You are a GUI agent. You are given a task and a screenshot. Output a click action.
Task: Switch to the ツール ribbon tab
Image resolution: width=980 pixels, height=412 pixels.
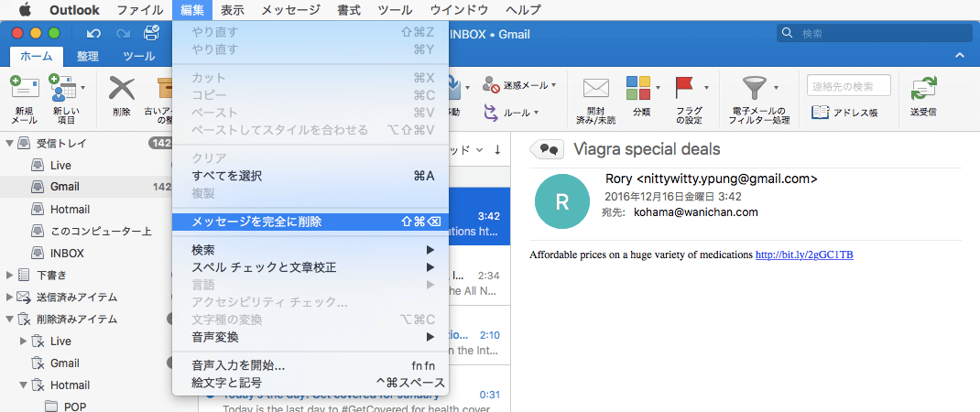(x=139, y=56)
